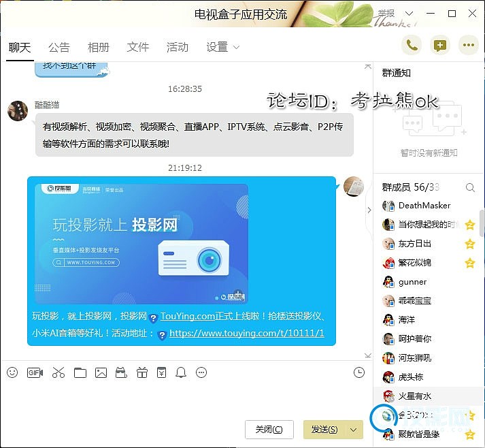Expand the title bar dropdown arrow
This screenshot has width=485, height=448.
(409, 14)
